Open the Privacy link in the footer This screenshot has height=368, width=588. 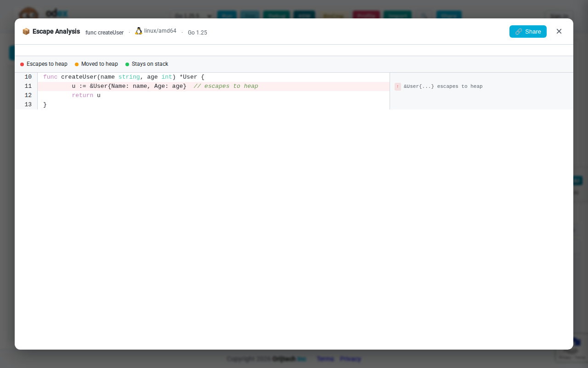pos(350,358)
